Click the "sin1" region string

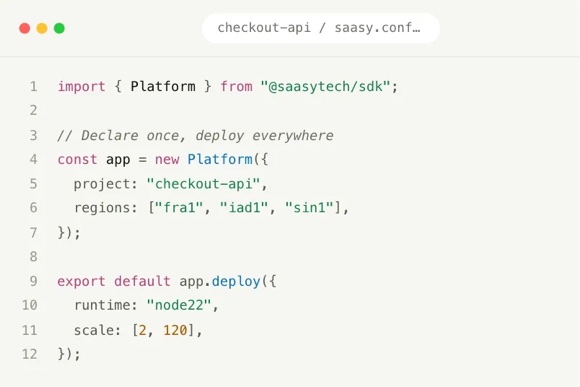click(x=309, y=208)
